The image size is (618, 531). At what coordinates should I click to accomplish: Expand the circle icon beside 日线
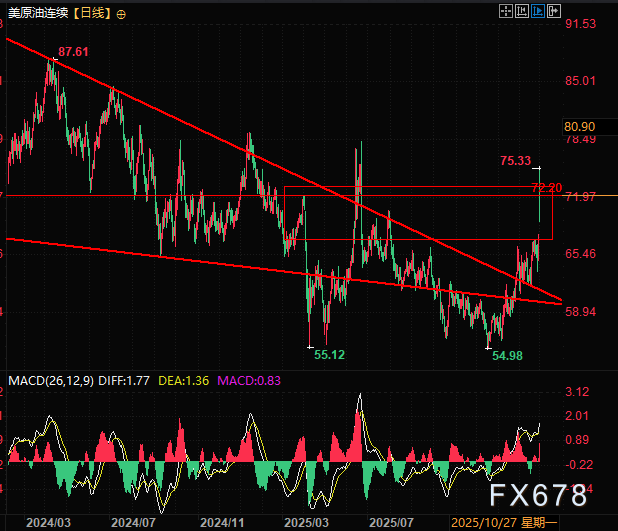(122, 14)
